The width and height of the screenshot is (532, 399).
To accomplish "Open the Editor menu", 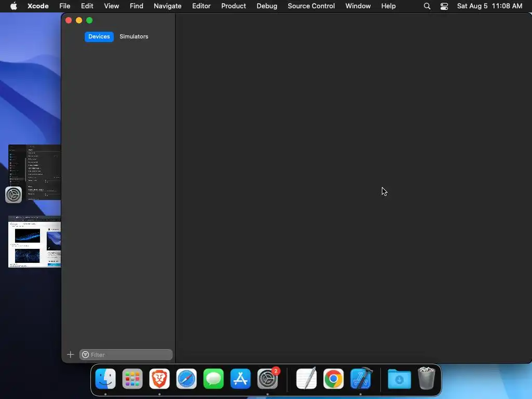I will point(201,6).
